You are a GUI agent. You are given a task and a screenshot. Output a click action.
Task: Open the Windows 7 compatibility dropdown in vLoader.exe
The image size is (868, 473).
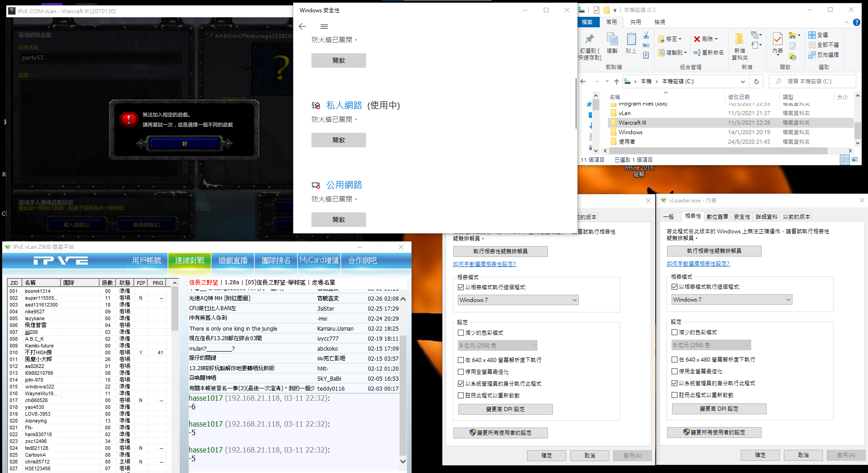[732, 300]
